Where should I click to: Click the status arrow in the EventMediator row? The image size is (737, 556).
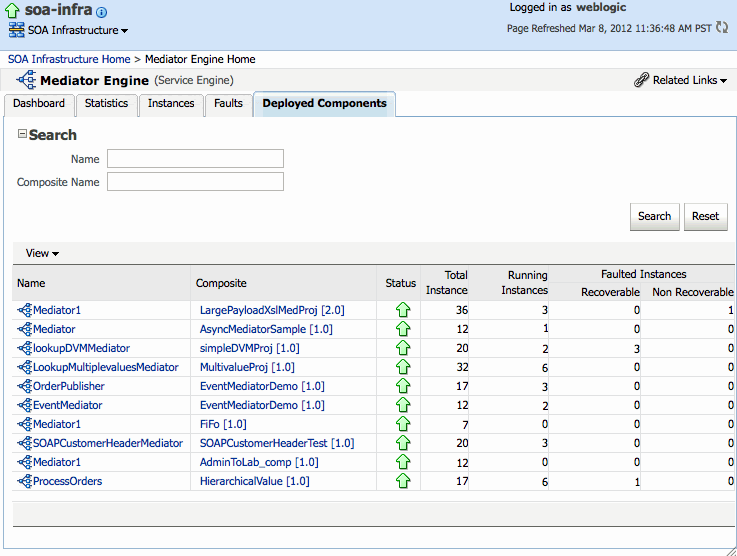(403, 405)
